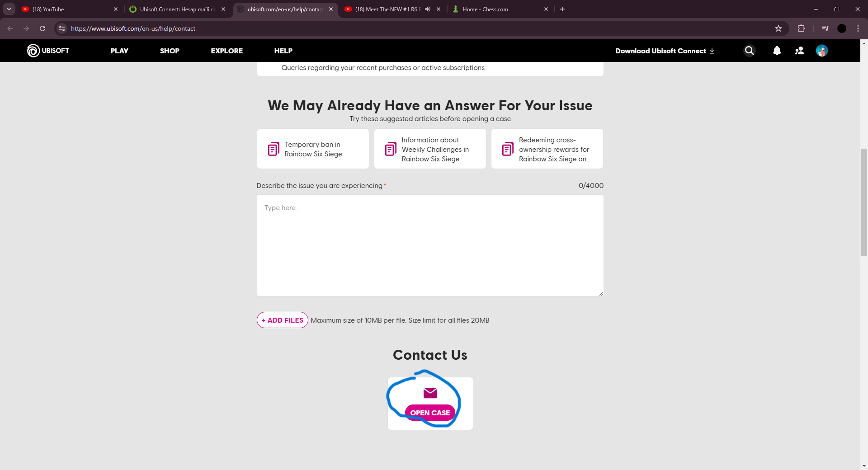
Task: Go forward to next page
Action: tap(26, 28)
